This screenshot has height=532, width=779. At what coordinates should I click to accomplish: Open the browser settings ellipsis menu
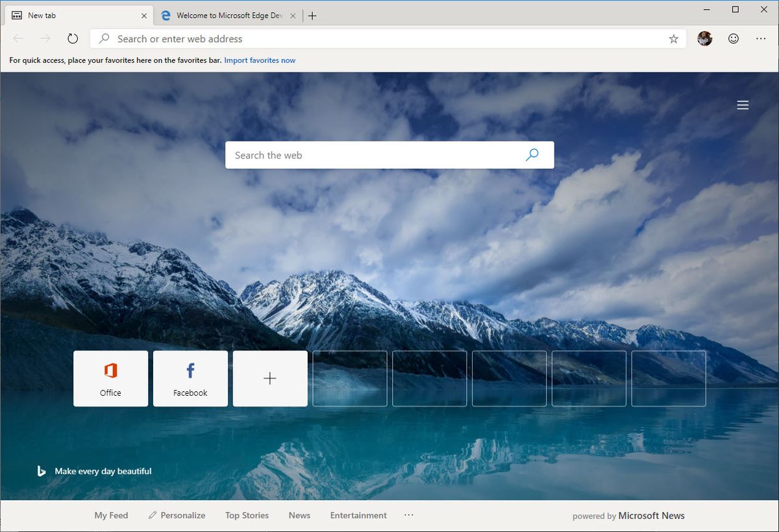(760, 39)
